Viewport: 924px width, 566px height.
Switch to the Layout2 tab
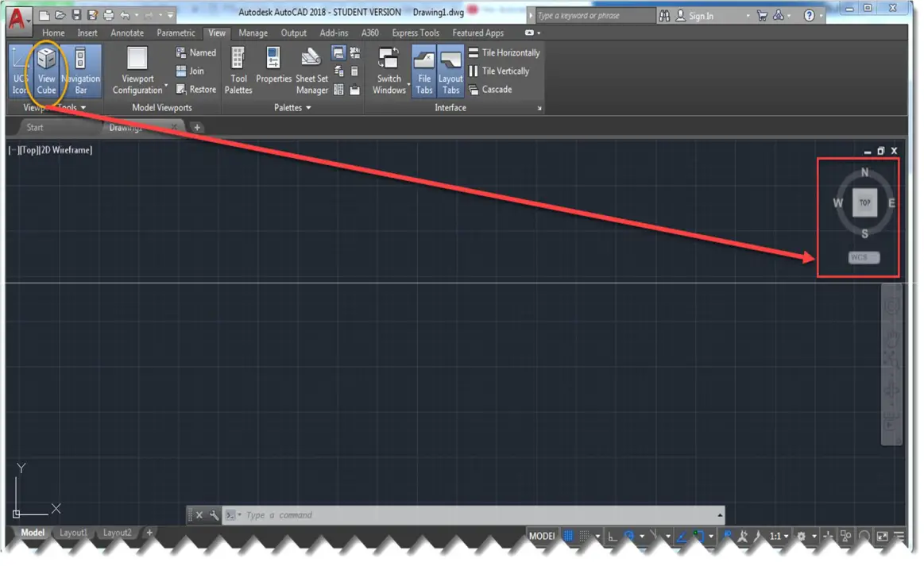click(118, 533)
